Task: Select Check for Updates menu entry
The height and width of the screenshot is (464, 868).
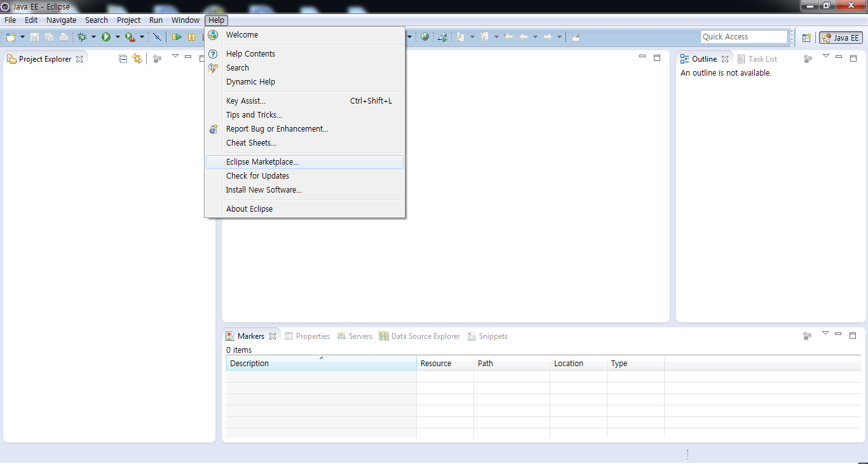Action: click(x=304, y=176)
